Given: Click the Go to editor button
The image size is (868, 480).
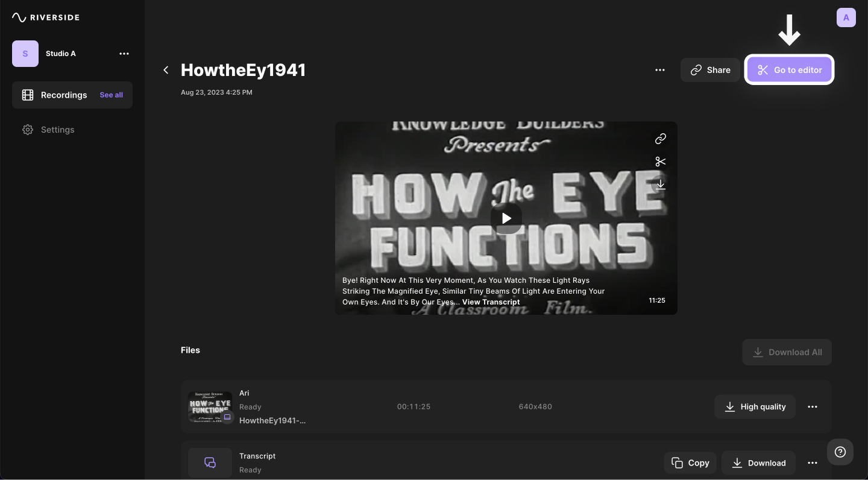Looking at the screenshot, I should click(789, 70).
